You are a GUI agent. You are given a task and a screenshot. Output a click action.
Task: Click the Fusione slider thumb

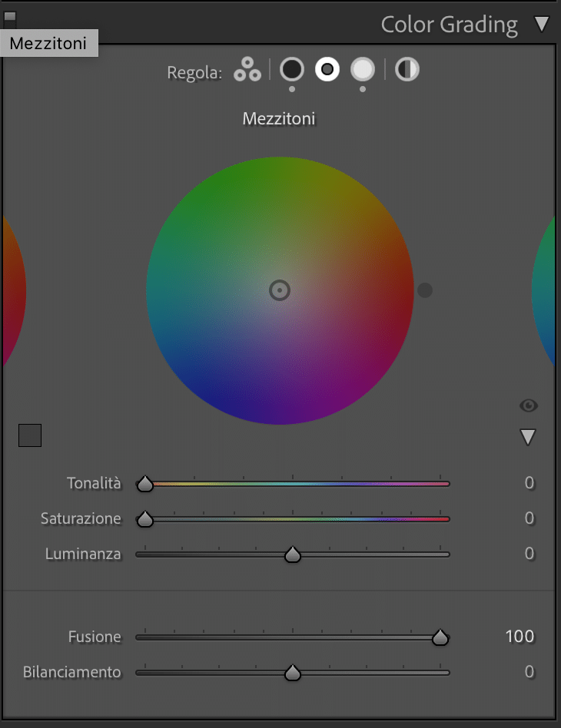(x=440, y=637)
